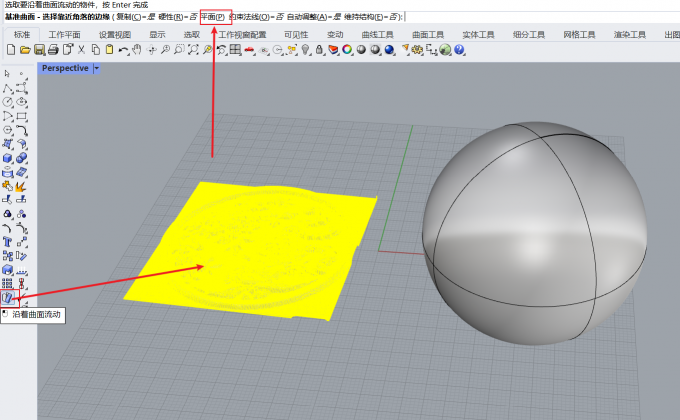The height and width of the screenshot is (420, 680).
Task: Click the 硬性(R) command option
Action: tap(170, 17)
